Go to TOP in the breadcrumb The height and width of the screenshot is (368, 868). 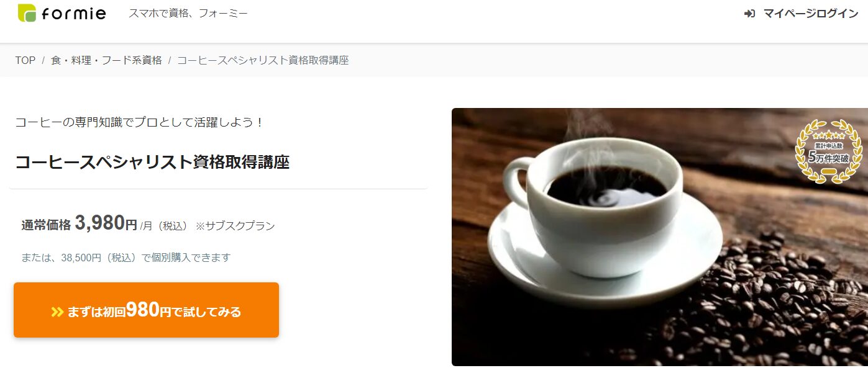click(25, 60)
